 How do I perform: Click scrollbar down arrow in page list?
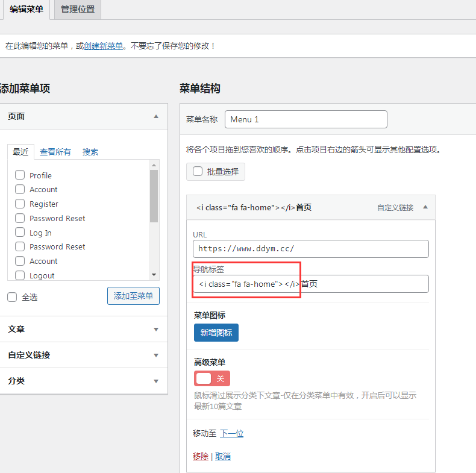(x=154, y=275)
